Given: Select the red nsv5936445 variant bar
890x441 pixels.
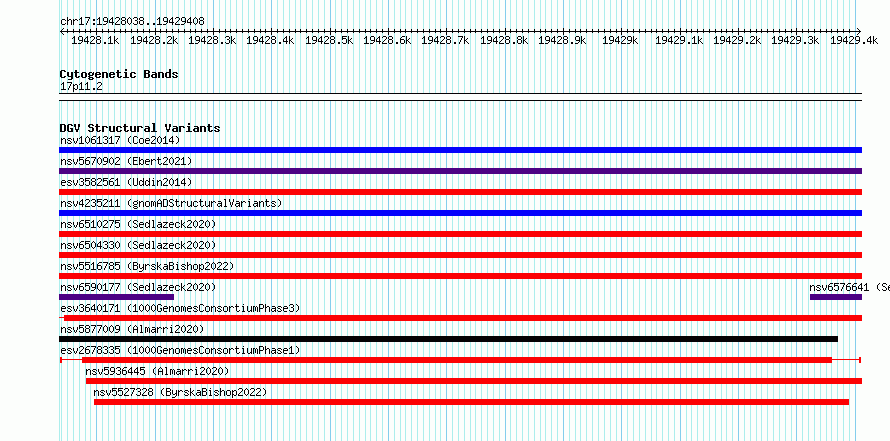Looking at the screenshot, I should click(474, 381).
